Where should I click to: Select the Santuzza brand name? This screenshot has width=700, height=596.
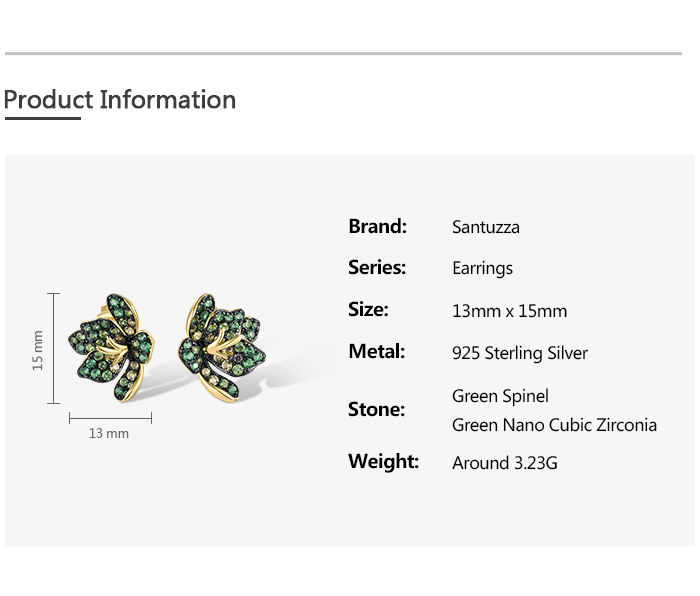click(x=486, y=227)
